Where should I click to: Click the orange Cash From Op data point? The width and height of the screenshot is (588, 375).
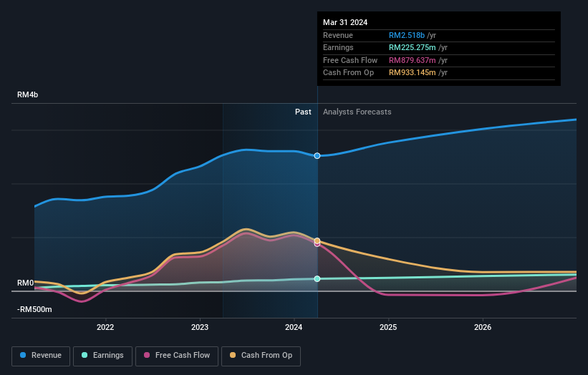point(317,240)
